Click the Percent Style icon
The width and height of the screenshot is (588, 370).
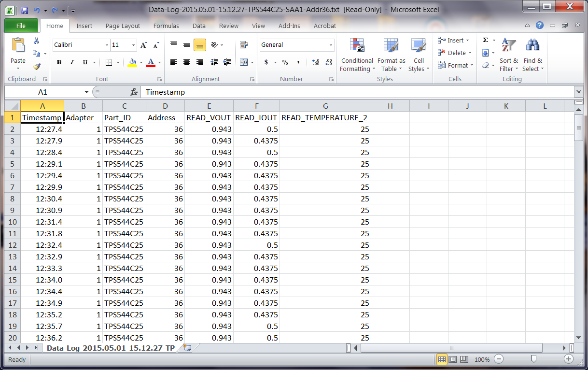[285, 63]
